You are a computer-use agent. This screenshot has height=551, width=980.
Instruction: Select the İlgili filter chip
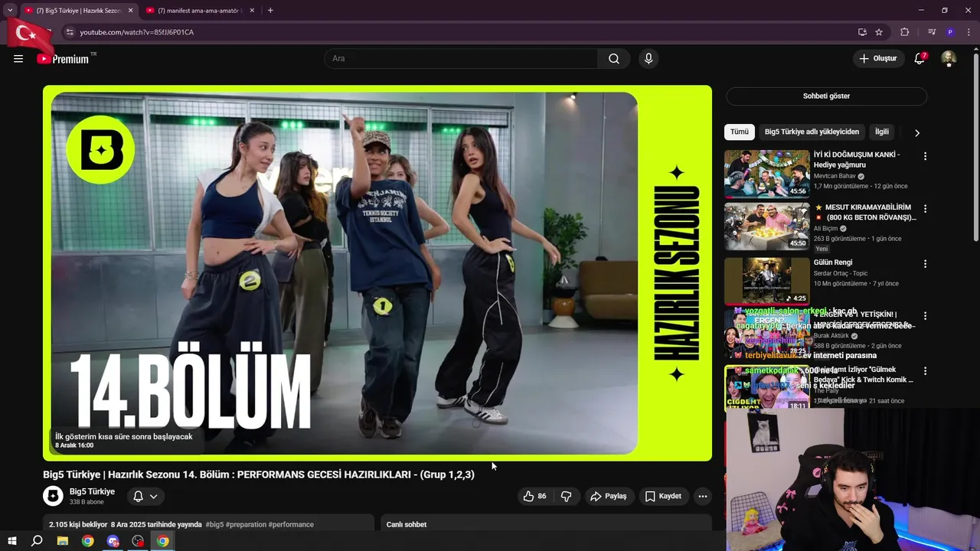pos(882,132)
